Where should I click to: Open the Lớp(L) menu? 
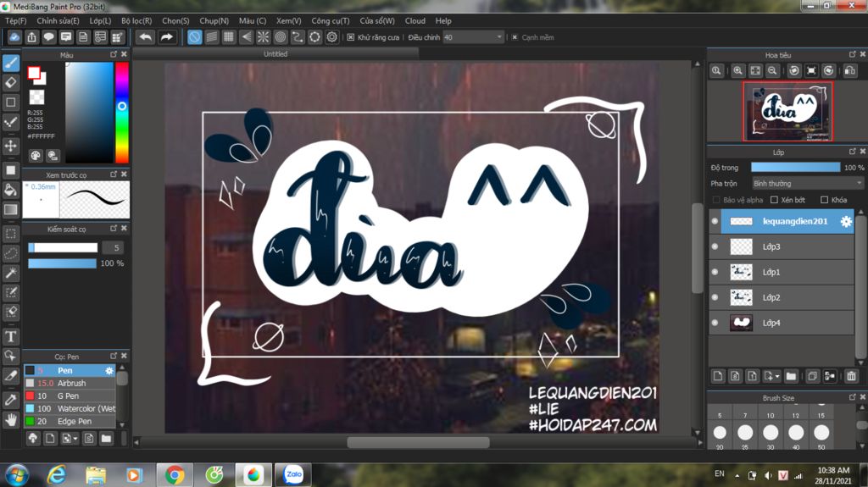click(100, 20)
